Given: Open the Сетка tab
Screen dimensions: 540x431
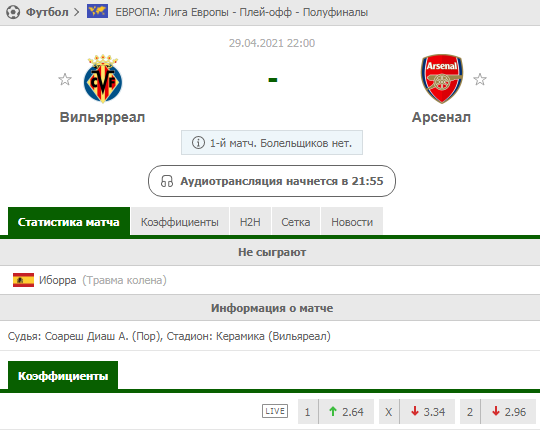Looking at the screenshot, I should point(296,222).
